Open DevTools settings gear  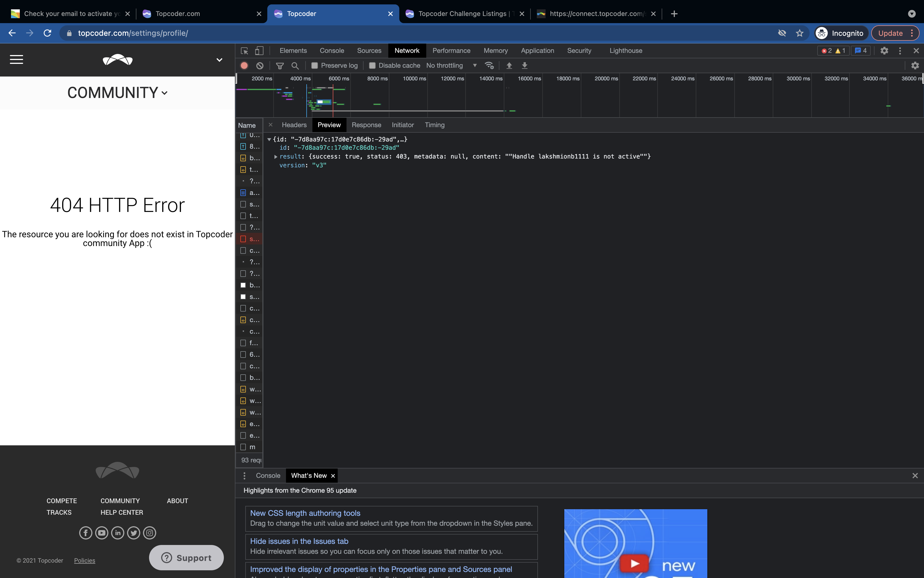884,51
